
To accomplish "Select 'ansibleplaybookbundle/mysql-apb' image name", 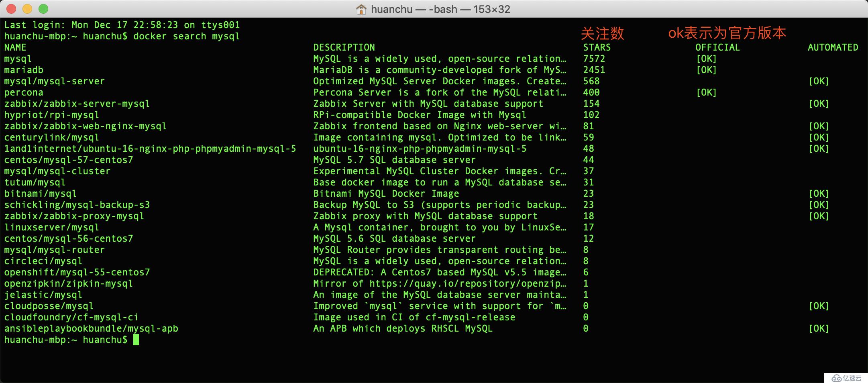I will [x=91, y=328].
